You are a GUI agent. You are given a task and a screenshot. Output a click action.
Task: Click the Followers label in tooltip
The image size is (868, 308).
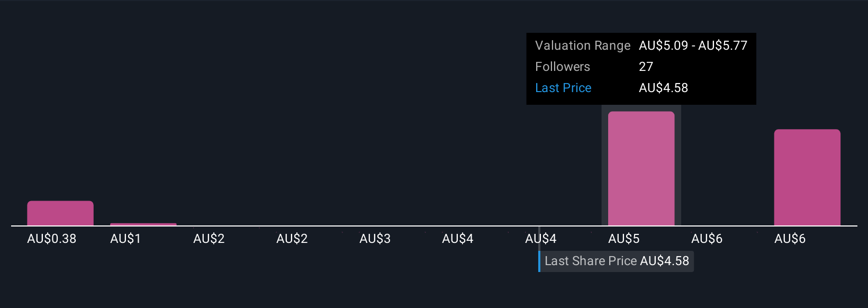(x=563, y=67)
